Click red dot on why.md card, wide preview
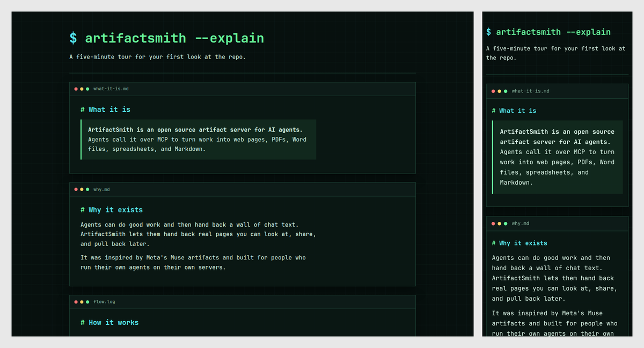The width and height of the screenshot is (644, 348). point(76,190)
